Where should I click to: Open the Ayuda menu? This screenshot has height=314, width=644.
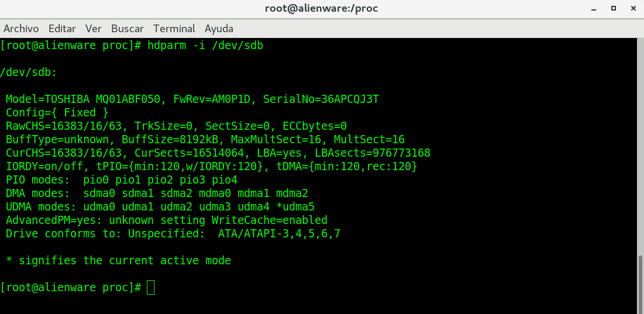pyautogui.click(x=219, y=29)
